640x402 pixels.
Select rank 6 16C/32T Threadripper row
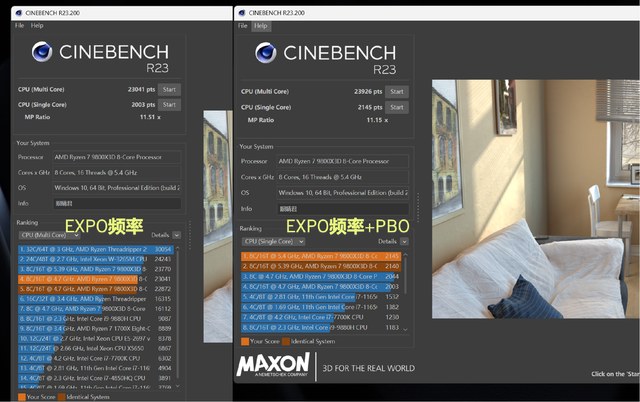[x=96, y=299]
